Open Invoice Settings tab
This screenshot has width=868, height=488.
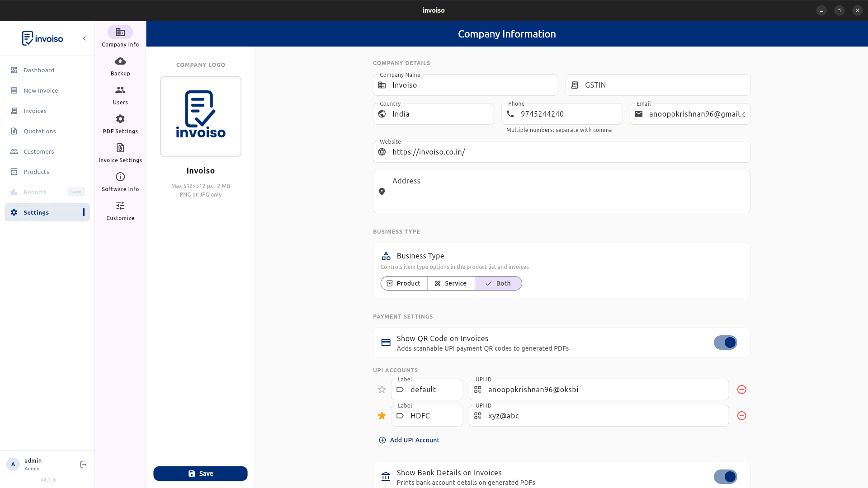click(120, 153)
